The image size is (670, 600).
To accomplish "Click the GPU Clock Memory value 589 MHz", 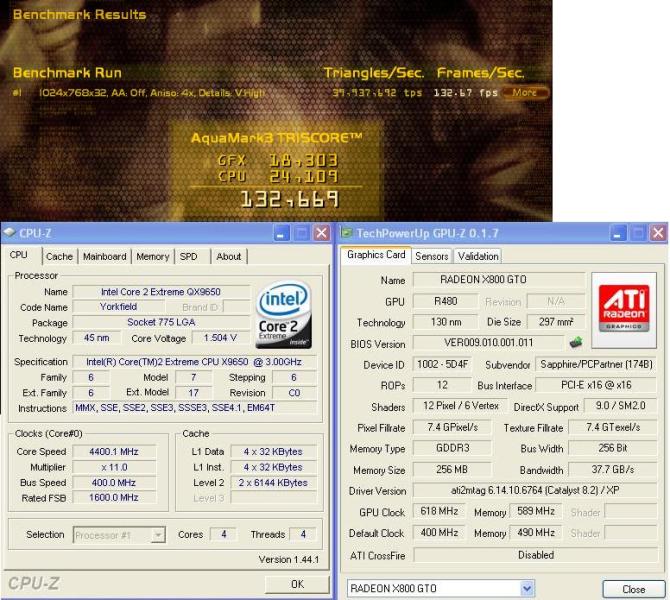I will [x=536, y=511].
